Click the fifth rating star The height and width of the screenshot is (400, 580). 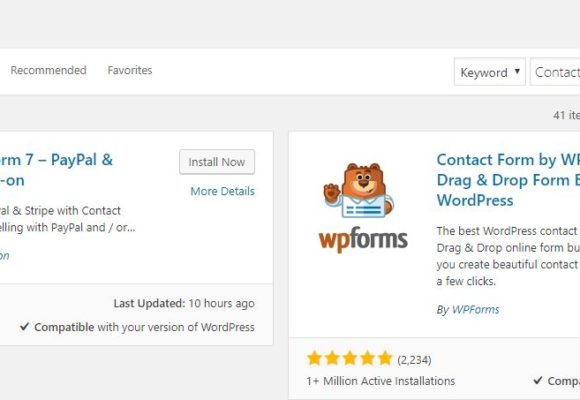click(385, 359)
